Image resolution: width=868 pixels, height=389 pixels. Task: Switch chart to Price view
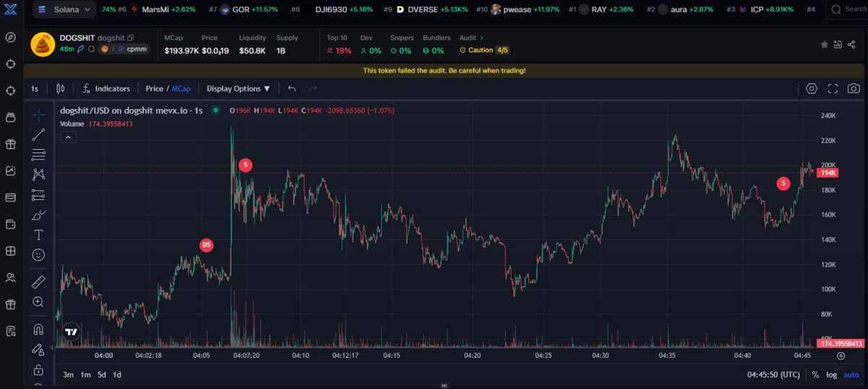(154, 88)
